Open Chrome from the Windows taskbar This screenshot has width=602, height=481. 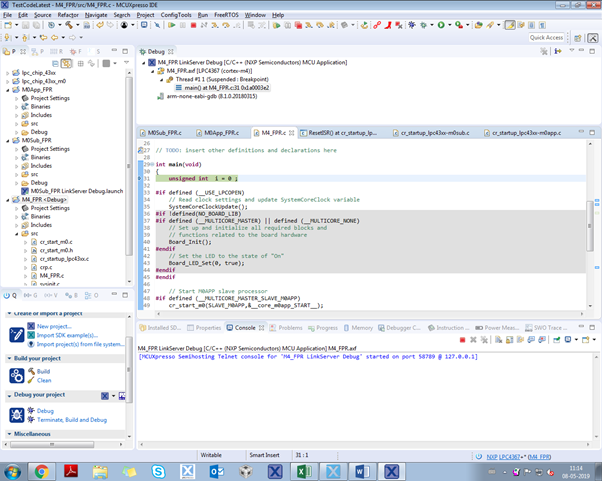[42, 470]
